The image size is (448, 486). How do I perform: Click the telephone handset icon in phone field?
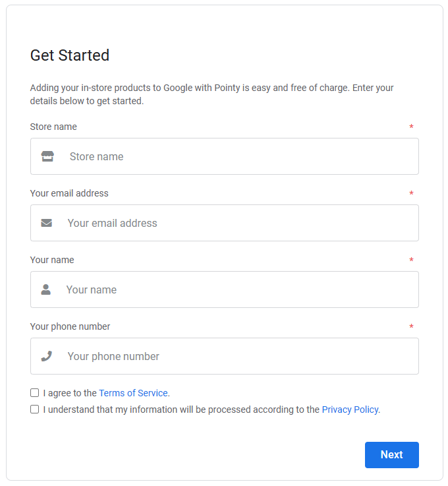pos(46,356)
